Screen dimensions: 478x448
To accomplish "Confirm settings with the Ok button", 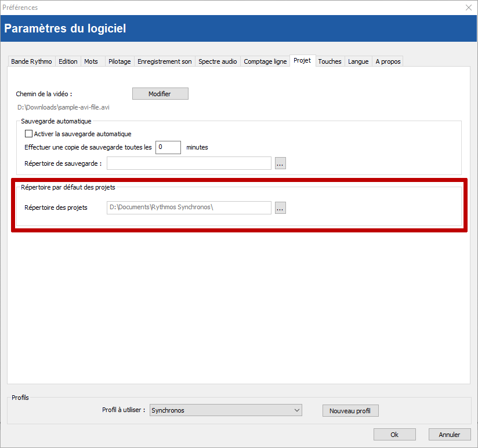I will (x=394, y=435).
